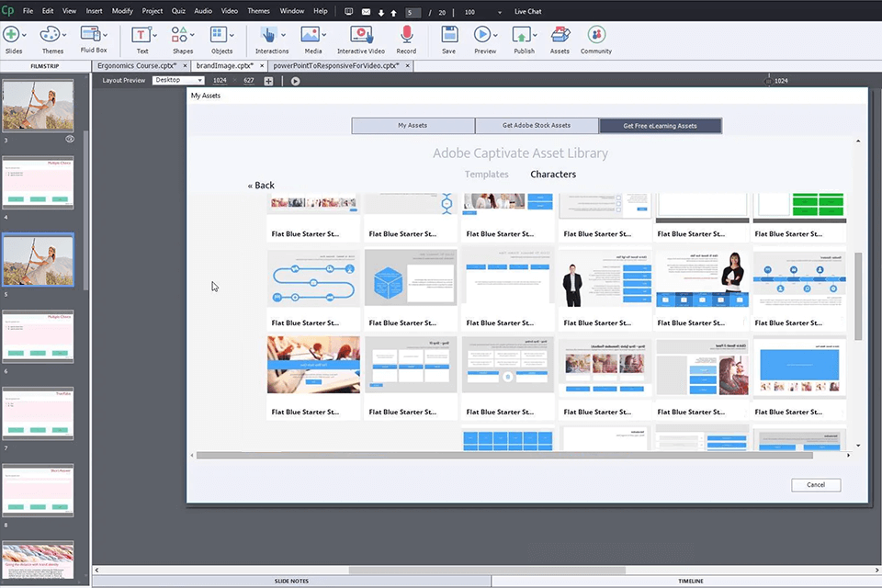Select the Get Free eLearning Assets tab
This screenshot has height=588, width=882.
[x=661, y=126]
